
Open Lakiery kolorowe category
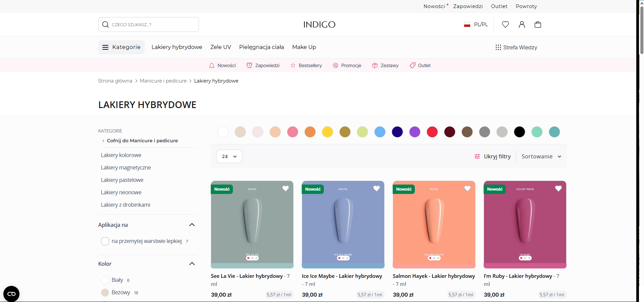121,155
